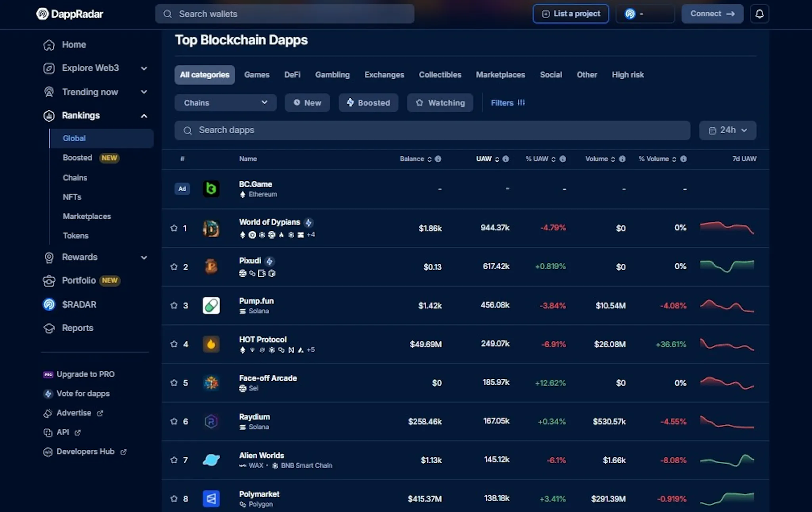Switch to the DeFi category tab
This screenshot has height=512, width=812.
tap(292, 75)
